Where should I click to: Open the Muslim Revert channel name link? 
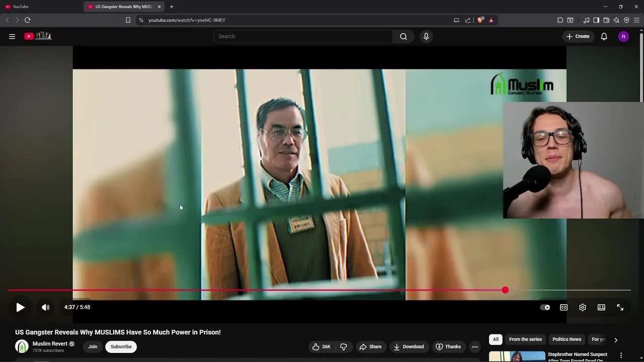(x=50, y=344)
